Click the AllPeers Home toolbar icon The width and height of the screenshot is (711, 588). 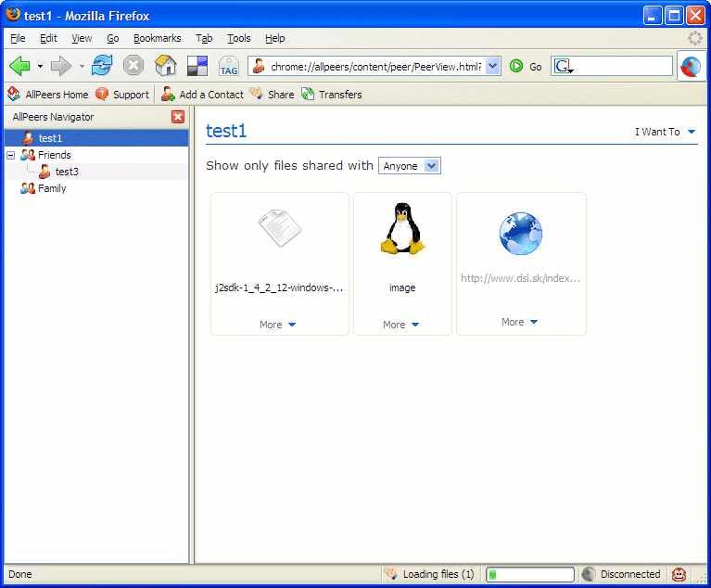[14, 94]
